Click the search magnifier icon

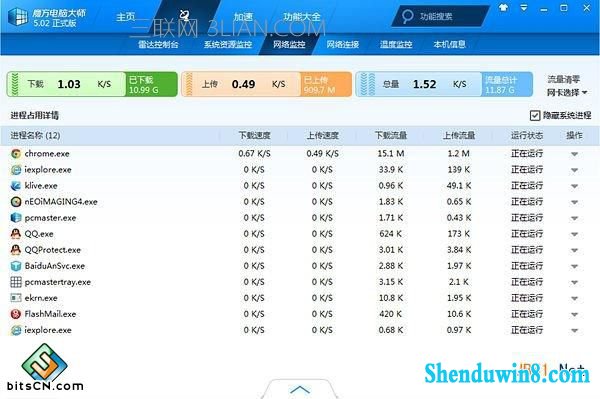click(407, 16)
